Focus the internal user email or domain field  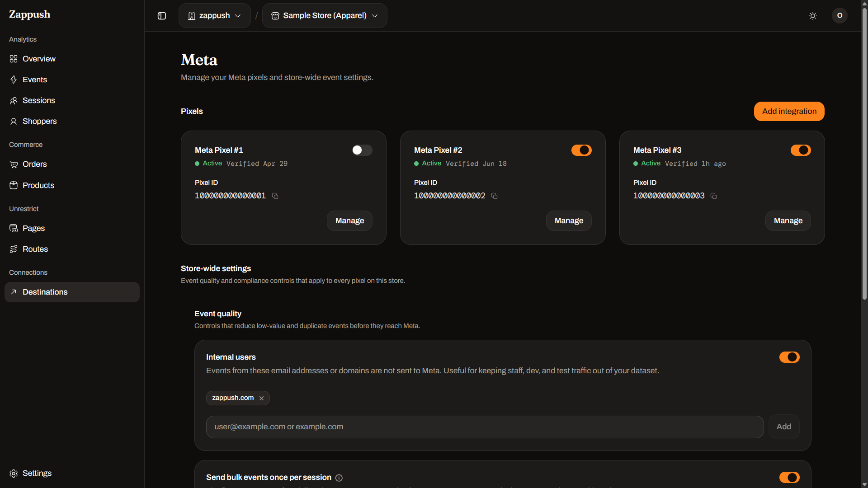(485, 427)
